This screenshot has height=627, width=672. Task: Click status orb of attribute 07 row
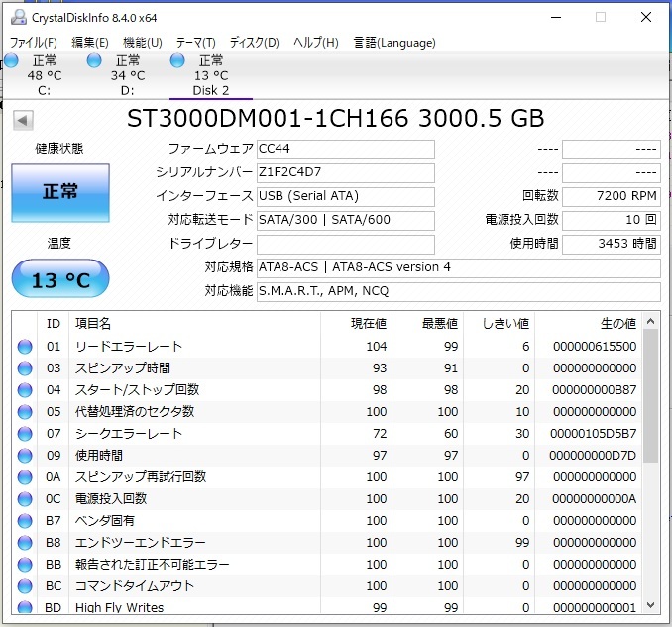[25, 434]
